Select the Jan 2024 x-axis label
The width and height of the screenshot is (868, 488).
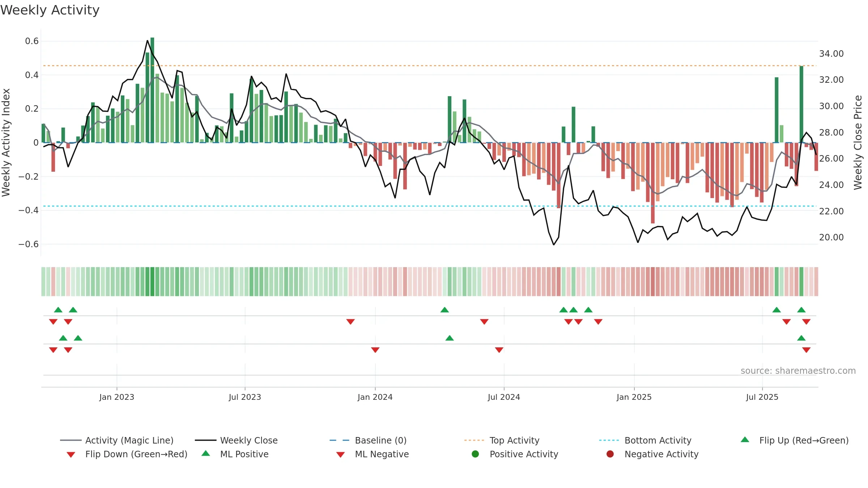tap(375, 397)
